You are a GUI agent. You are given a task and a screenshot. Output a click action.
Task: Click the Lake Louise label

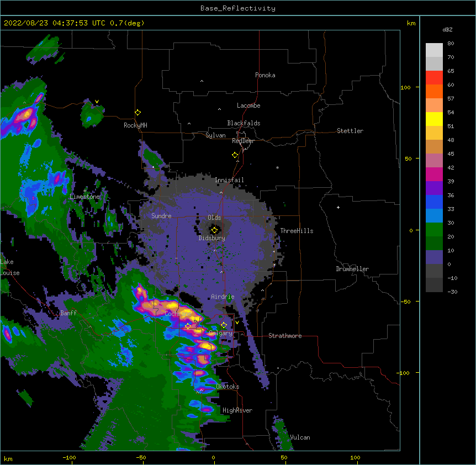(10, 267)
